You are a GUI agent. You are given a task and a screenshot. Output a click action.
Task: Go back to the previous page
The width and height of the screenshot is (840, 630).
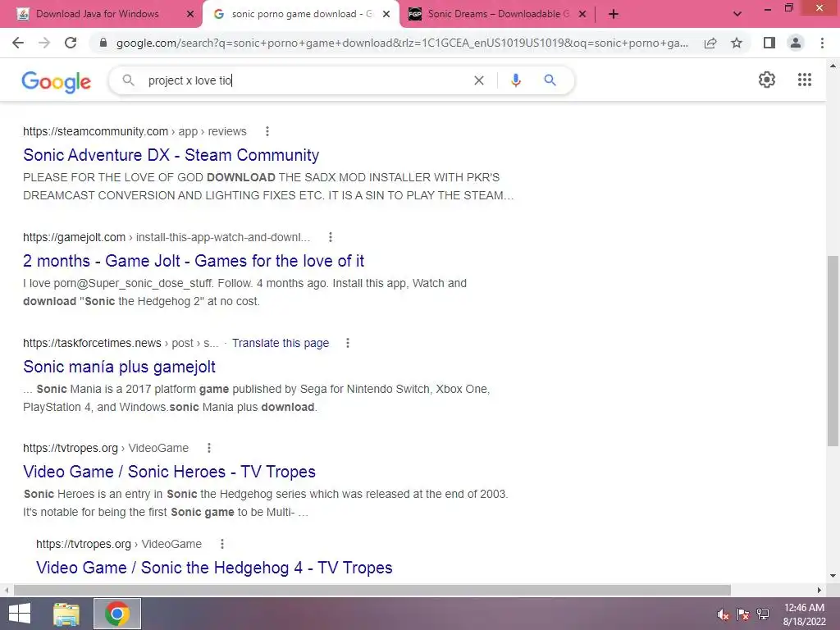[18, 43]
